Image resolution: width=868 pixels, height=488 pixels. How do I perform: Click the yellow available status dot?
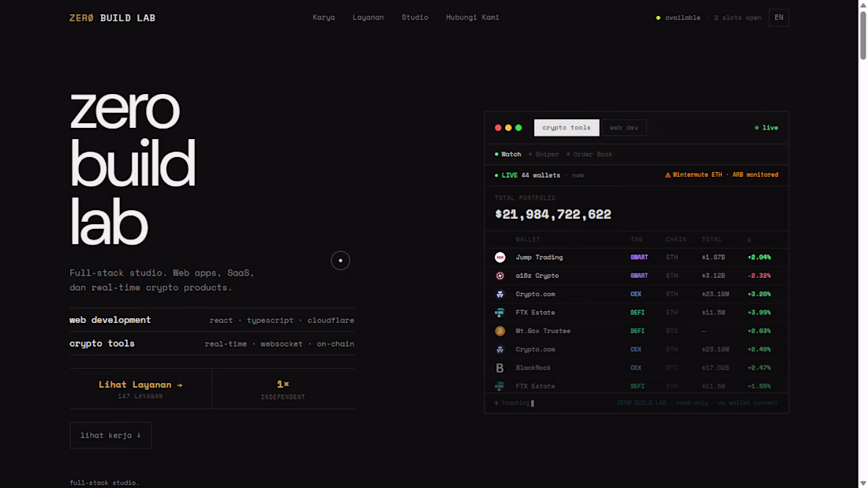pyautogui.click(x=658, y=17)
